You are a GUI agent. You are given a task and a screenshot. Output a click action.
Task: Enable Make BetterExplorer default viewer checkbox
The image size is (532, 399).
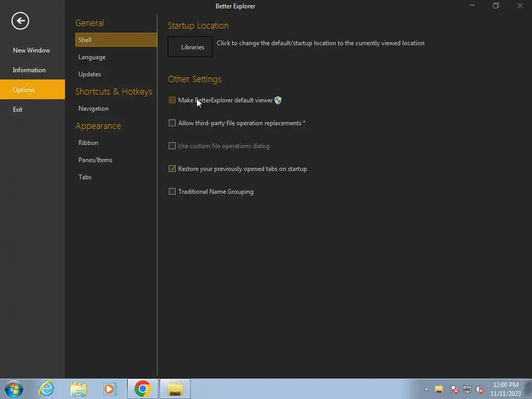click(x=172, y=100)
